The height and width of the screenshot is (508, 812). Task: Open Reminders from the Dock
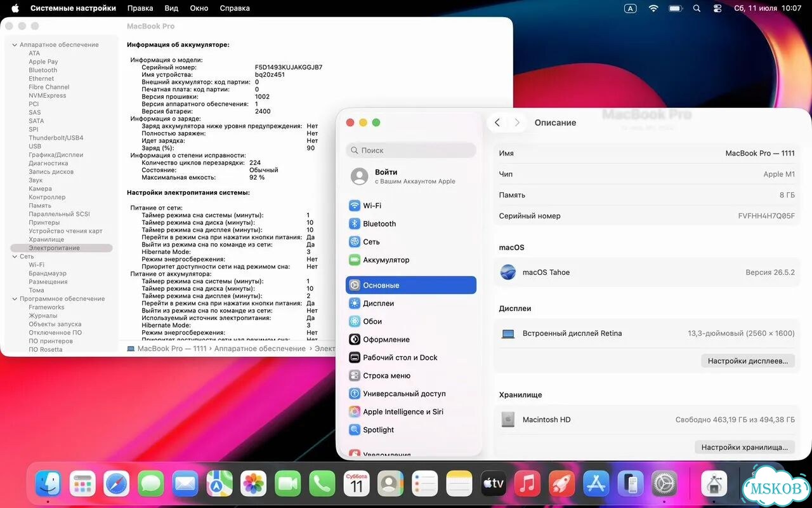point(424,484)
